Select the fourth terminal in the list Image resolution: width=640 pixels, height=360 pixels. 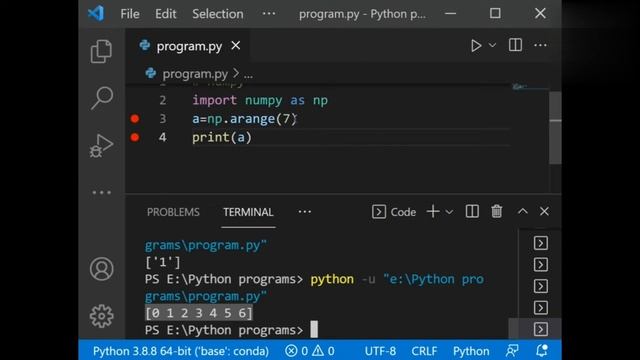point(540,307)
